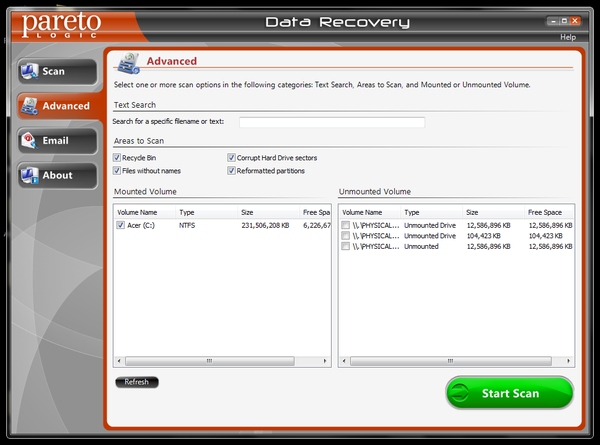The width and height of the screenshot is (600, 445).
Task: Click mounted list right scroll arrow
Action: point(325,361)
